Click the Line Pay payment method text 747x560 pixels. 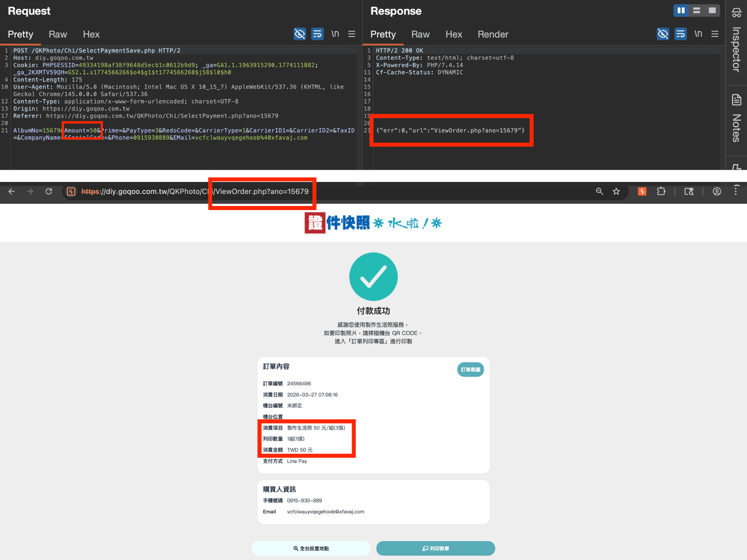297,461
